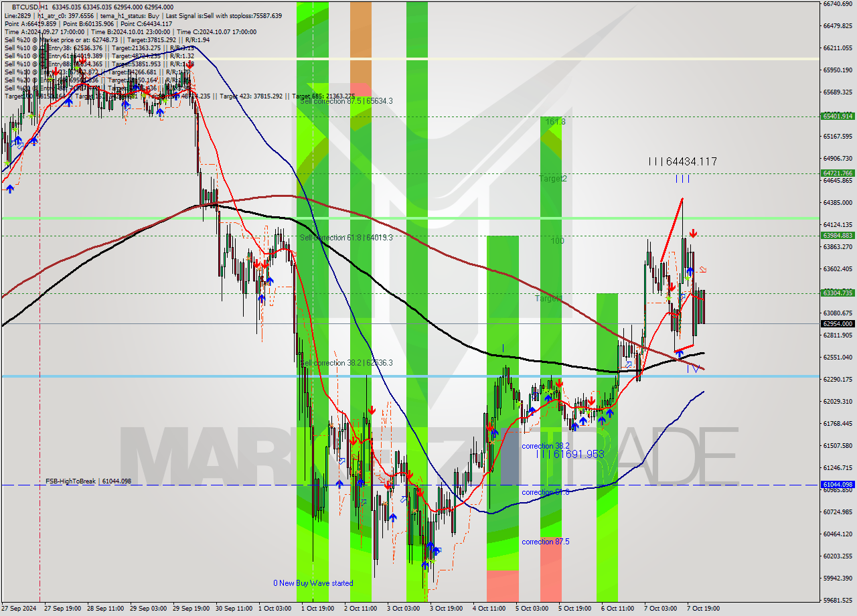The image size is (857, 616).
Task: Click the 'h1_atr_c0: 397.6556' value
Action: pyautogui.click(x=64, y=15)
